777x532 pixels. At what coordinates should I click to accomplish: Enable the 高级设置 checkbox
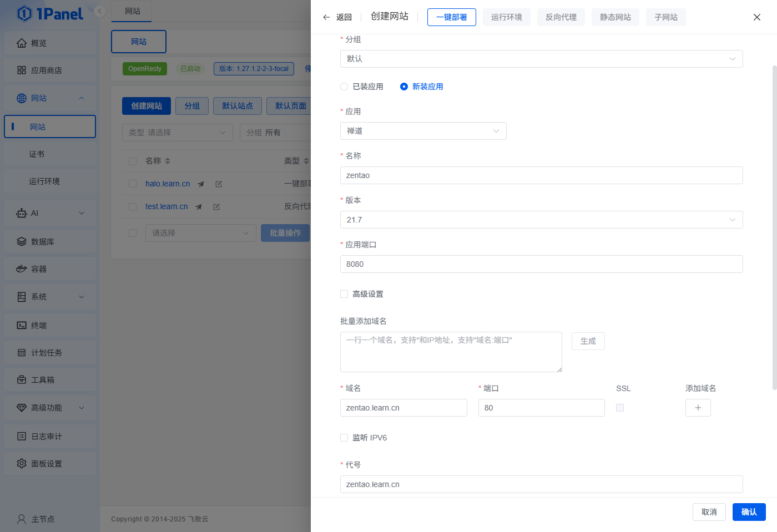click(x=344, y=293)
